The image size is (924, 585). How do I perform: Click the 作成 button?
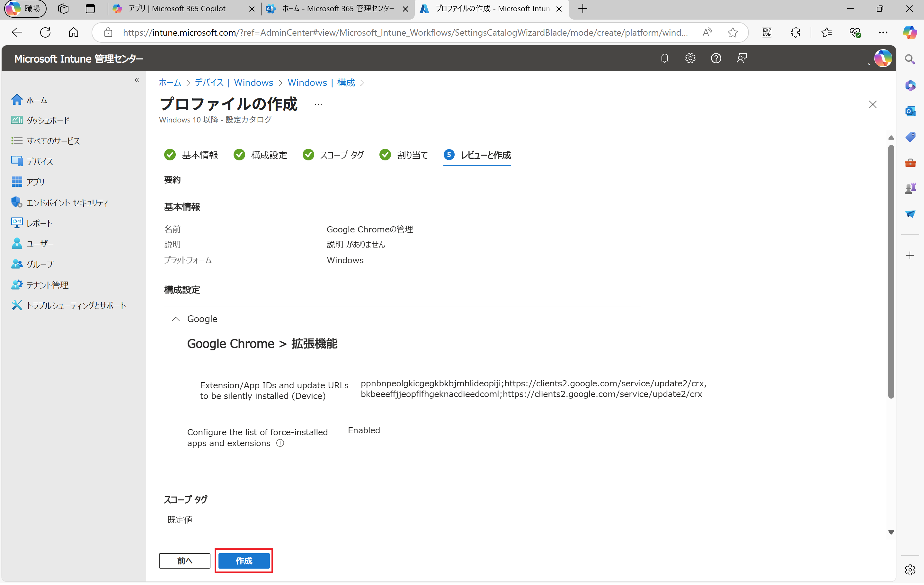[x=244, y=561]
